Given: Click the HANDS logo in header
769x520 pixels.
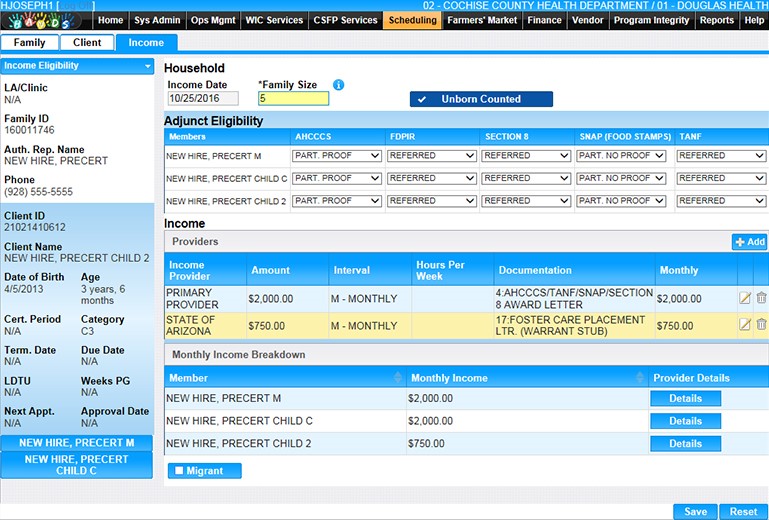Looking at the screenshot, I should [x=45, y=22].
